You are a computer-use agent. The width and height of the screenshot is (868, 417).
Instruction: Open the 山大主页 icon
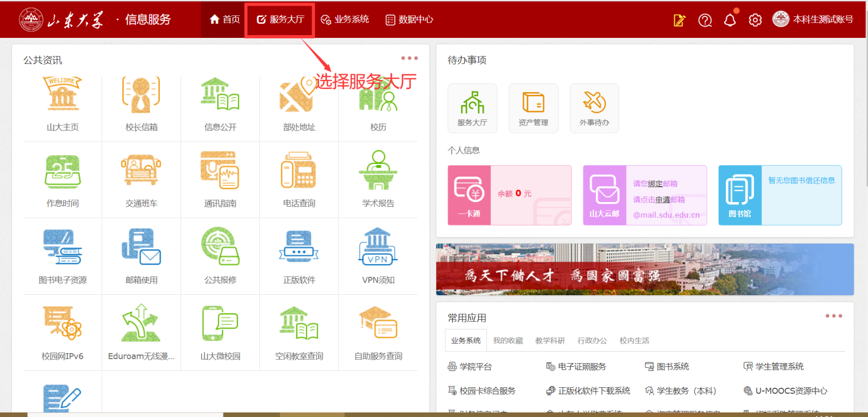[62, 94]
